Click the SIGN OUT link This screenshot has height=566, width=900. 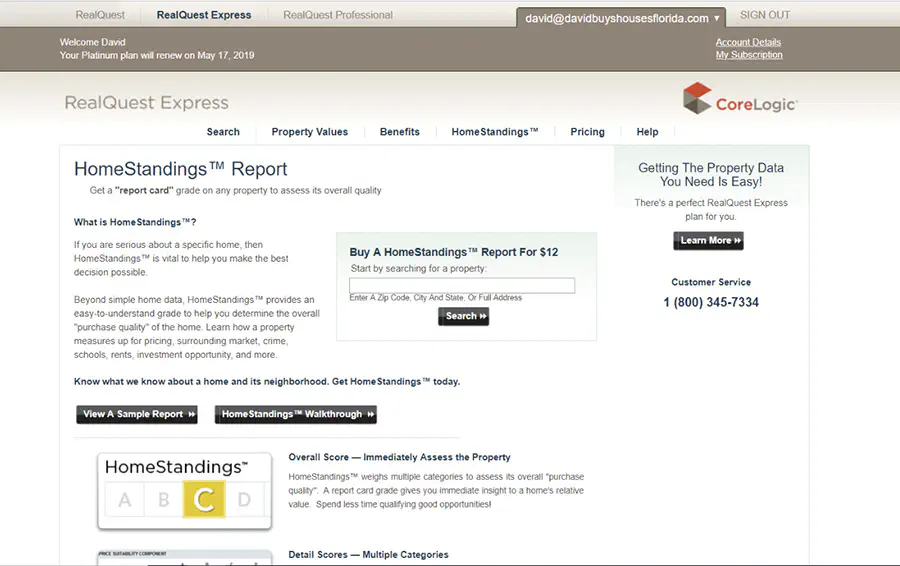(x=764, y=15)
